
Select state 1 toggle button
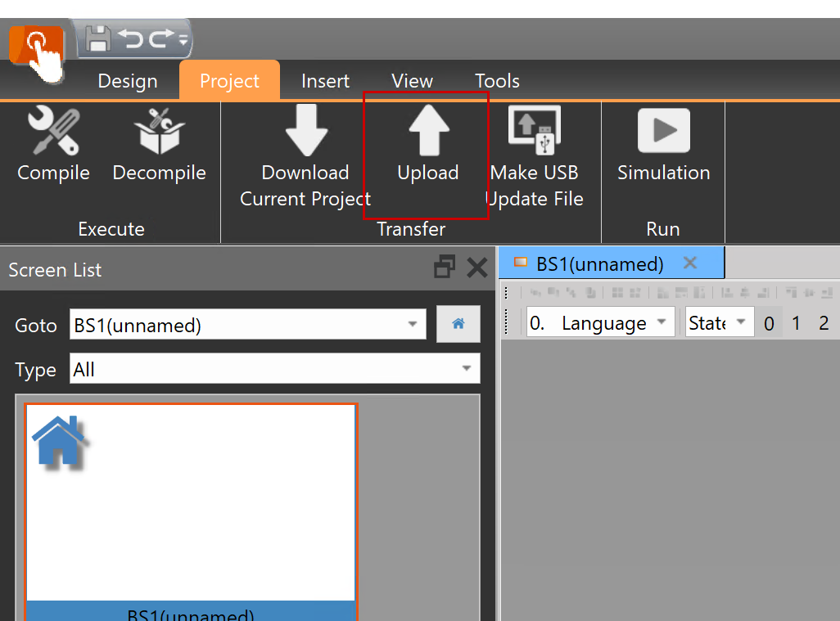tap(796, 323)
